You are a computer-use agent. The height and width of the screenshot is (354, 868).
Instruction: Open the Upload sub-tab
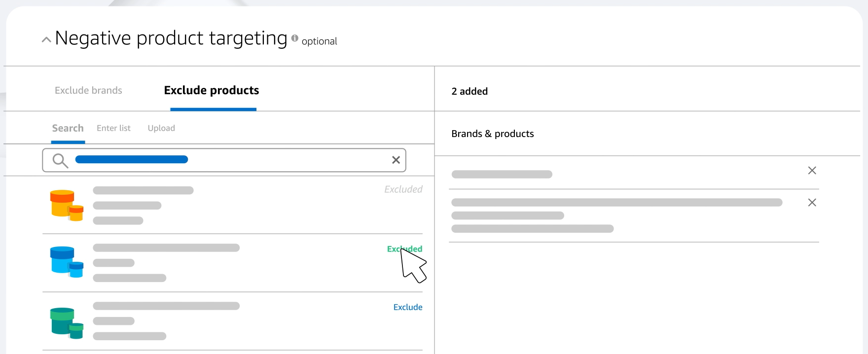point(161,128)
